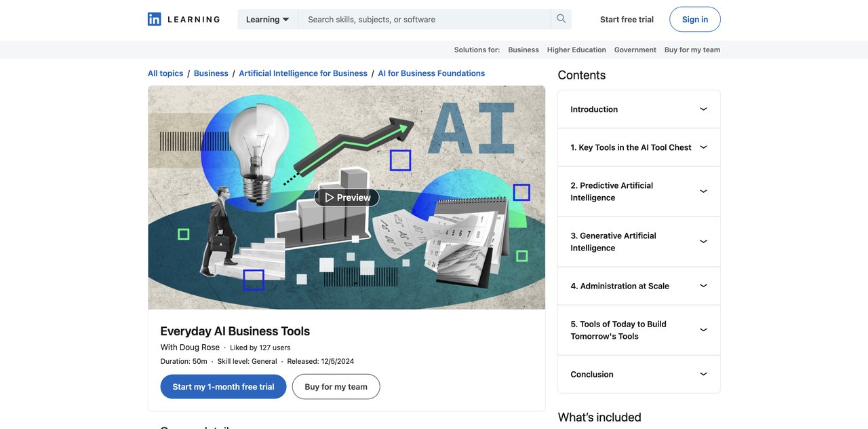Click the LinkedIn Learning logo
This screenshot has width=868, height=429.
(184, 19)
